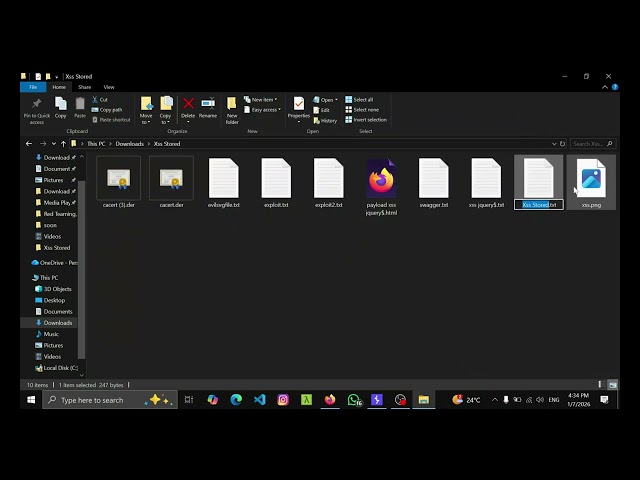Expand the address bar history dropdown
The height and width of the screenshot is (480, 640).
click(x=554, y=144)
